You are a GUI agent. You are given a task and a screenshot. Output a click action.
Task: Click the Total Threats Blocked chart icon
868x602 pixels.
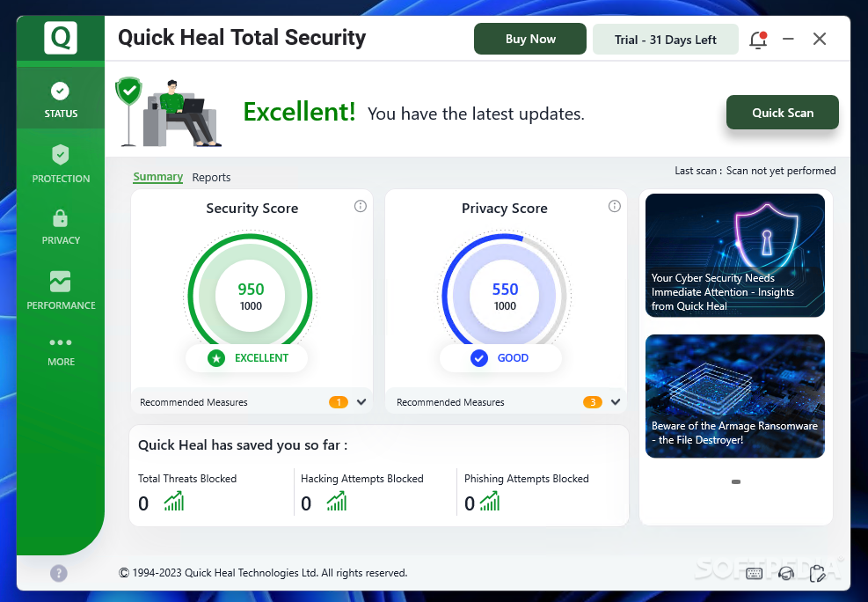(x=174, y=501)
